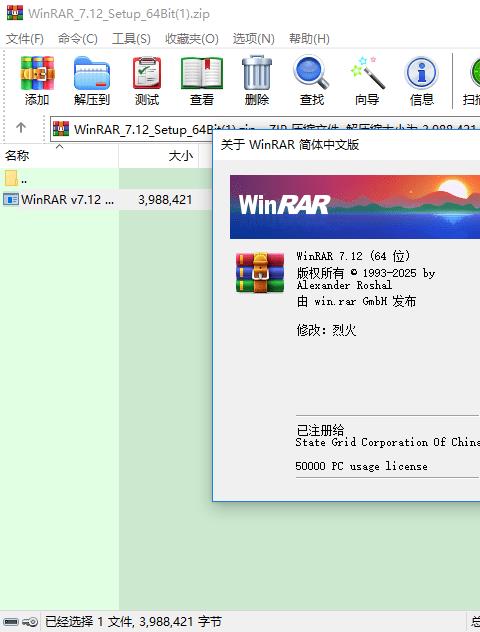This screenshot has height=632, width=480.
Task: Click the archive icon in the address bar
Action: click(61, 129)
